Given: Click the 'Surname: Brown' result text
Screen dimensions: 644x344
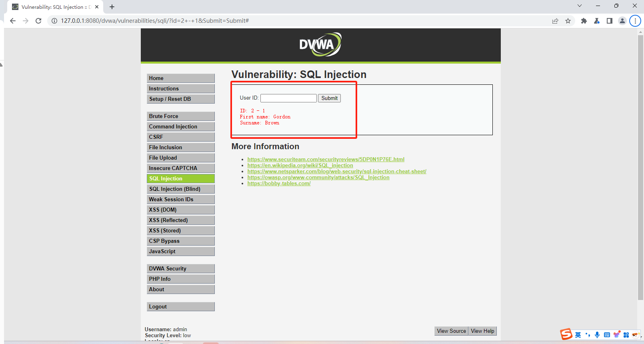Looking at the screenshot, I should [x=260, y=123].
